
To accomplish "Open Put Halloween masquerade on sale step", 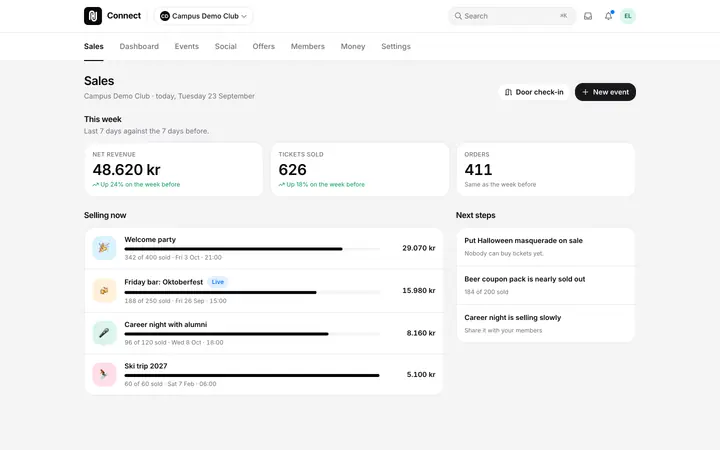I will click(546, 247).
